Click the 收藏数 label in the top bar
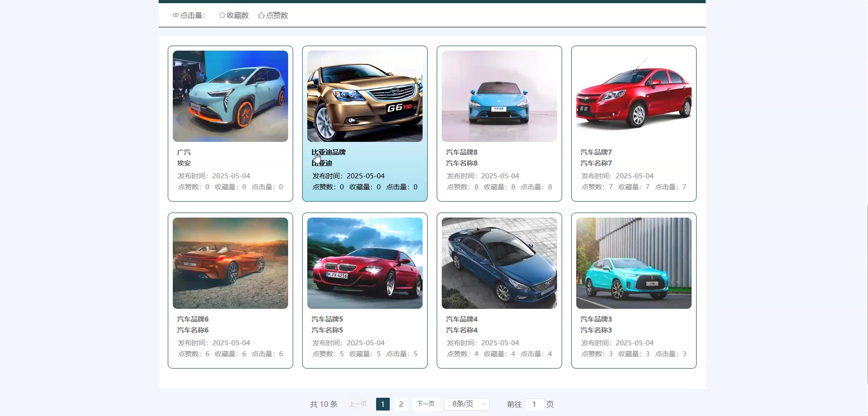 pos(238,16)
